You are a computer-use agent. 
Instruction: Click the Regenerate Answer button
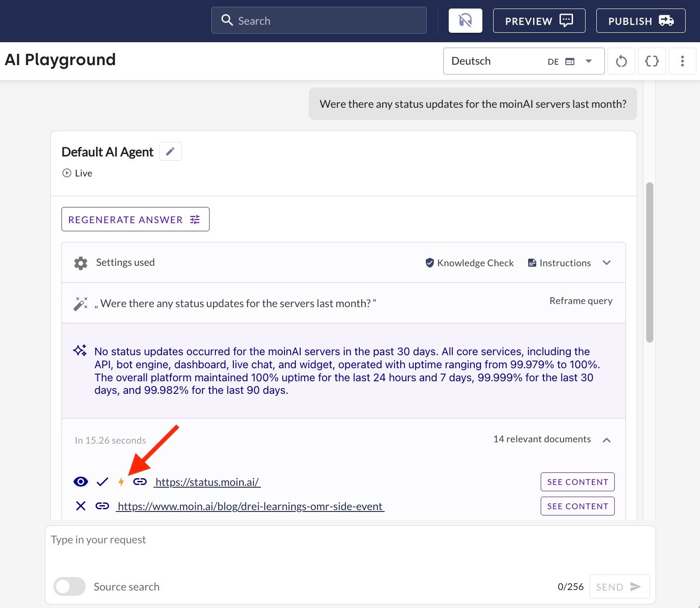[x=135, y=220]
